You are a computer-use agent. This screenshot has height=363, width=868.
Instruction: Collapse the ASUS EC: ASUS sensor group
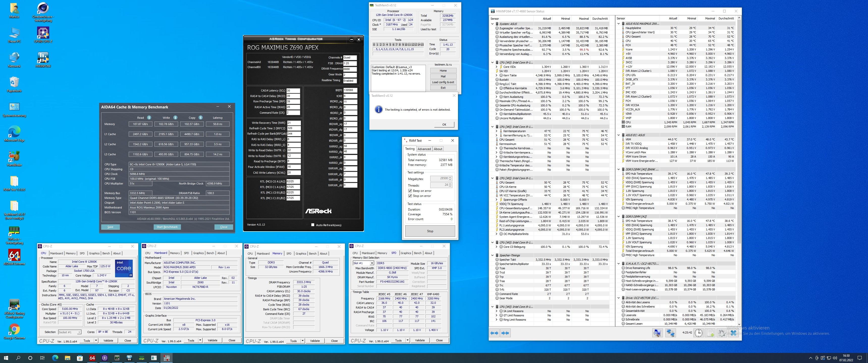tap(619, 135)
